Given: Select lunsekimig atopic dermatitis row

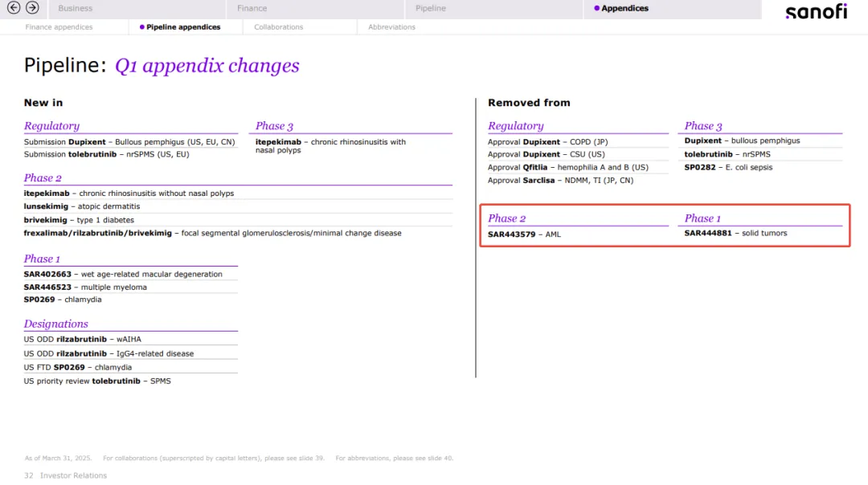Looking at the screenshot, I should (x=82, y=206).
